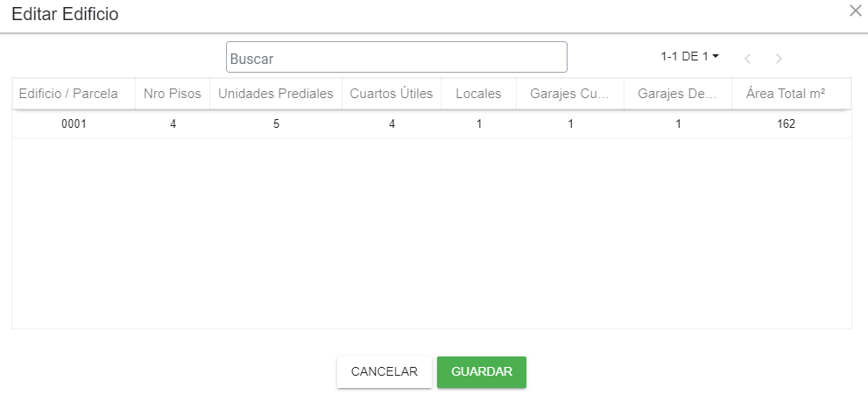Sort by Garajes De... column header

(x=678, y=94)
